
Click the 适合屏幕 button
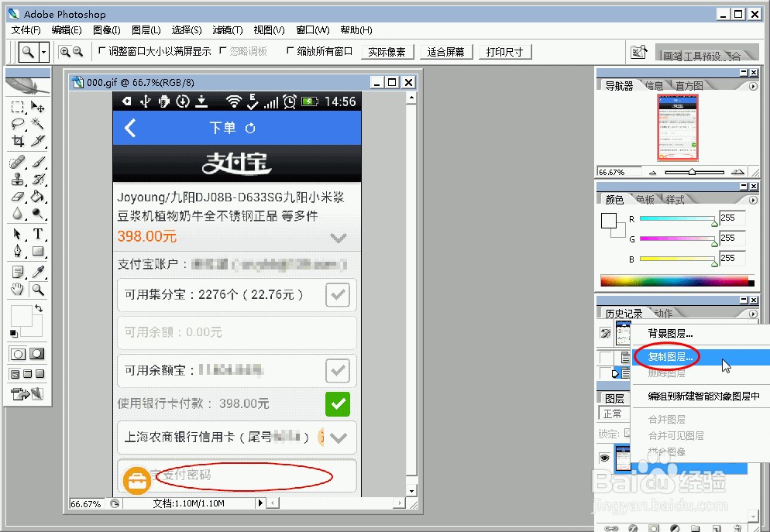[446, 52]
